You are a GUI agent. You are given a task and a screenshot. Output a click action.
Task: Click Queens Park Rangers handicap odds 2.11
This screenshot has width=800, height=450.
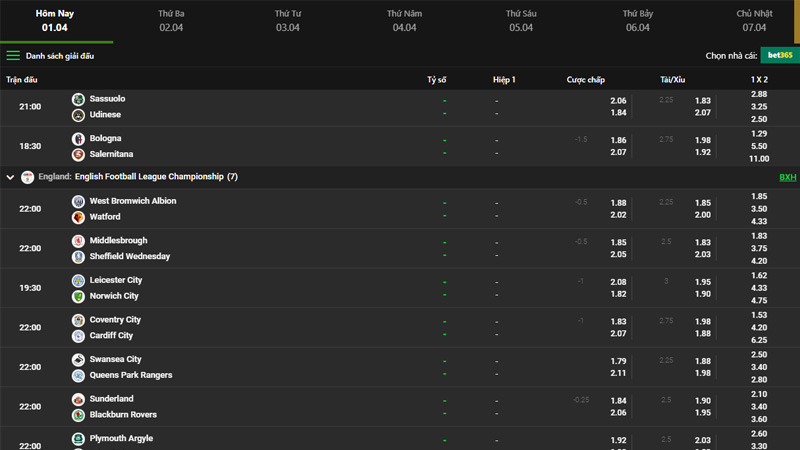coord(618,373)
